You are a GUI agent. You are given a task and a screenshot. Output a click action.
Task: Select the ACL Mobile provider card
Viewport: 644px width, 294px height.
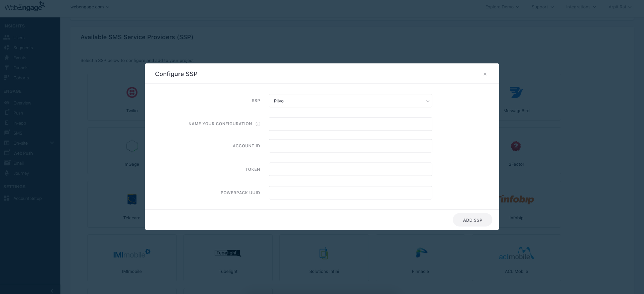point(517,258)
